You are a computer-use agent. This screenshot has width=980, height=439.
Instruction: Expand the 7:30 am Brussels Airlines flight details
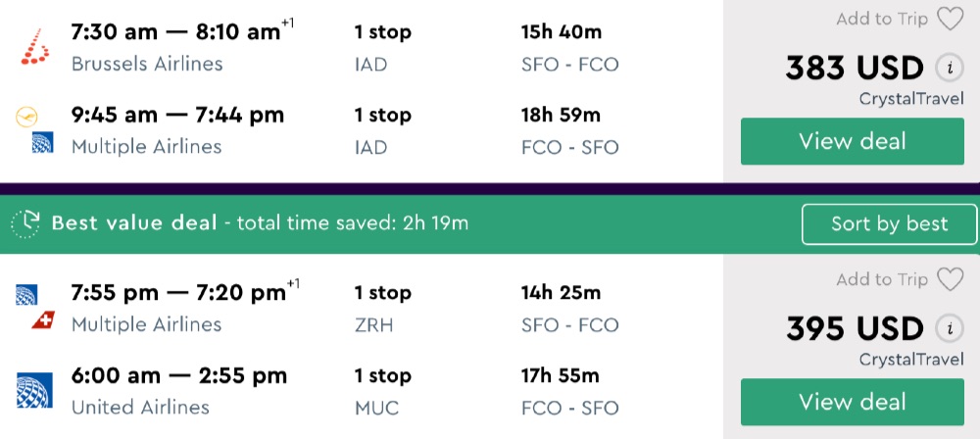(176, 32)
